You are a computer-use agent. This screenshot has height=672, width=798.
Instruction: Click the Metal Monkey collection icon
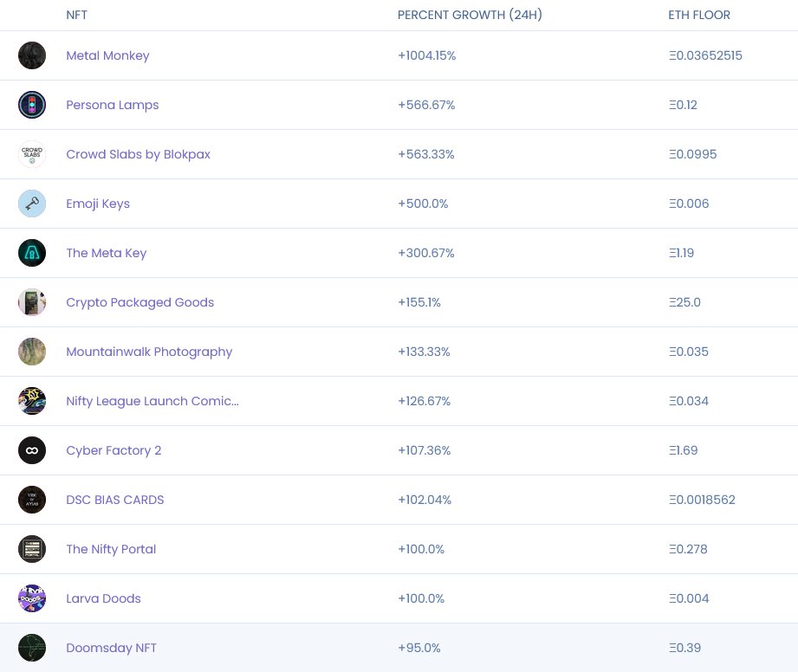point(32,55)
